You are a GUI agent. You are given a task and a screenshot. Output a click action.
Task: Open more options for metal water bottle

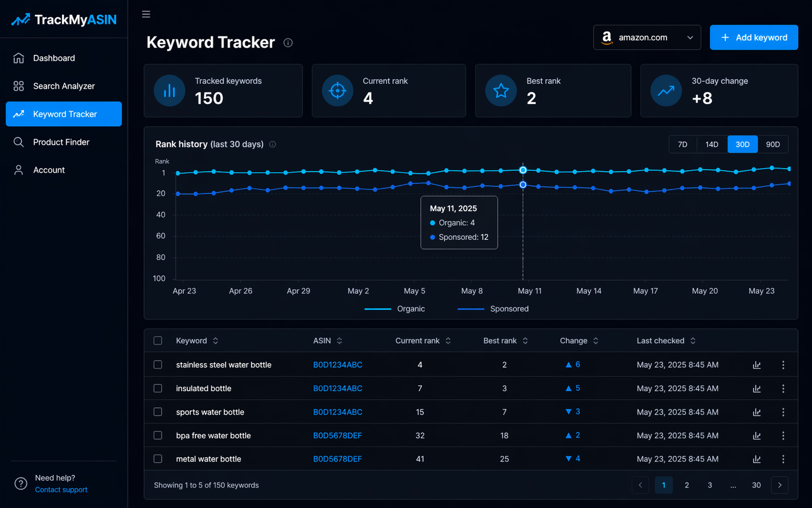tap(783, 459)
